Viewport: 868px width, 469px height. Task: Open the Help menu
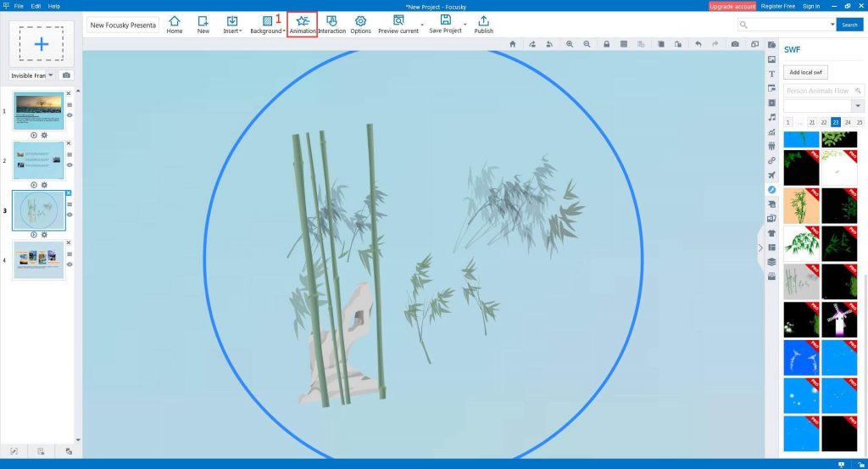click(54, 6)
